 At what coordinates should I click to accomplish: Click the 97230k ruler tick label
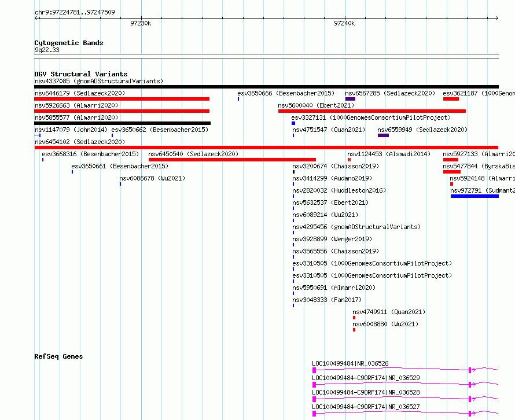tap(141, 23)
